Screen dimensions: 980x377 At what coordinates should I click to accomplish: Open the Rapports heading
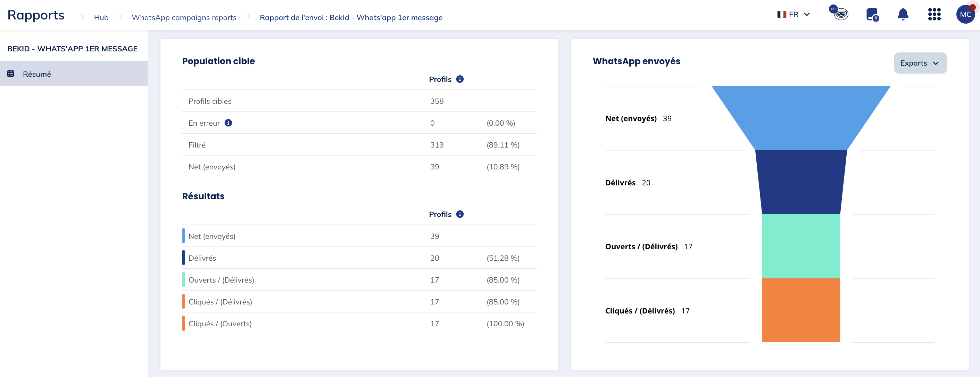pyautogui.click(x=35, y=15)
